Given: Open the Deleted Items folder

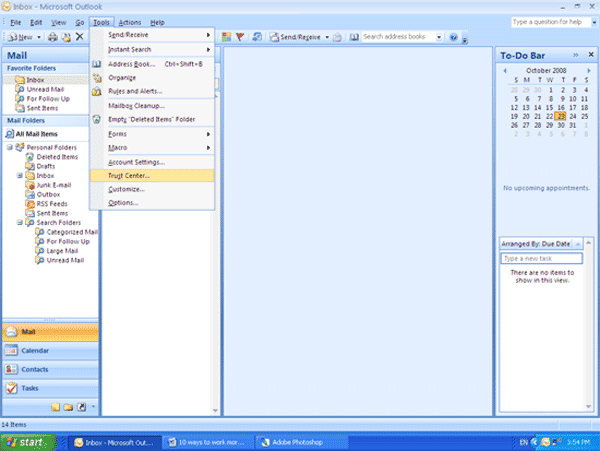Looking at the screenshot, I should click(57, 157).
